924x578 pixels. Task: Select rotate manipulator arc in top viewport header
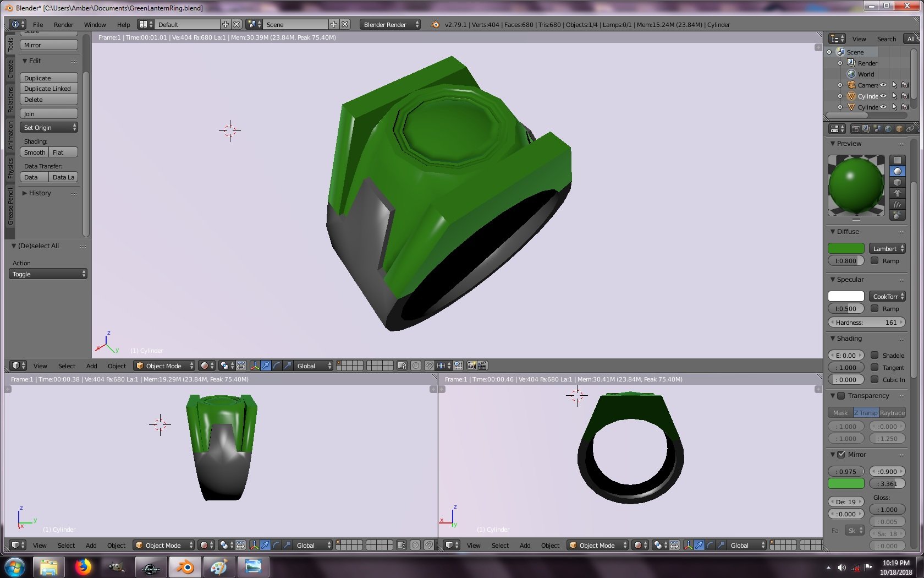click(277, 366)
